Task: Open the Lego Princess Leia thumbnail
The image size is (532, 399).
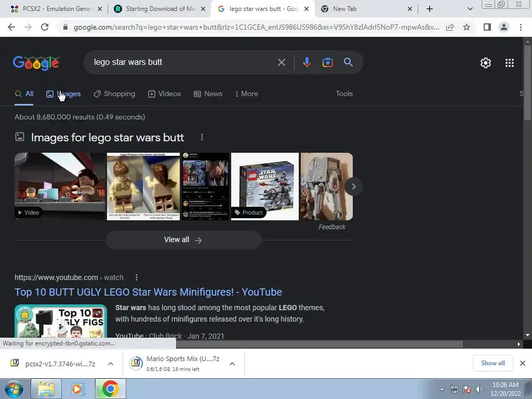Action: tap(143, 187)
